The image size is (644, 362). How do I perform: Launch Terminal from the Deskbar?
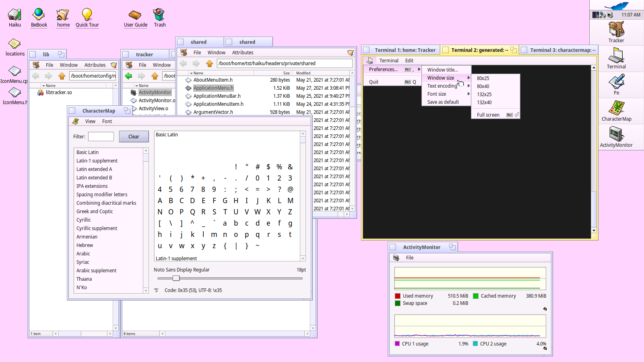coord(616,56)
